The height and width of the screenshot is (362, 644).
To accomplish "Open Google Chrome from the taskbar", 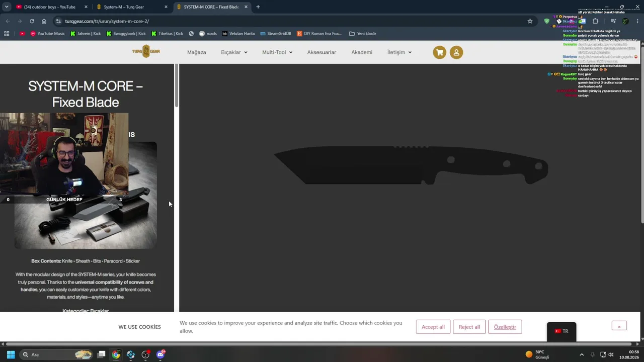I will click(116, 354).
